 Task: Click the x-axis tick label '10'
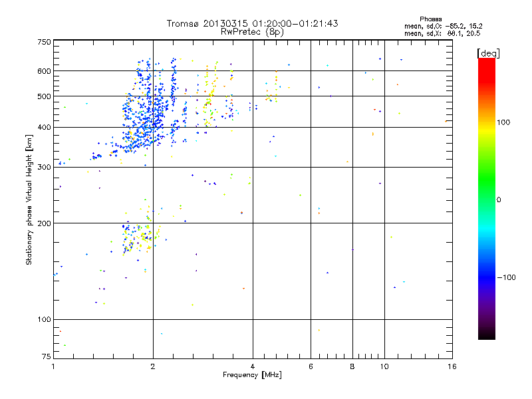[x=384, y=366]
